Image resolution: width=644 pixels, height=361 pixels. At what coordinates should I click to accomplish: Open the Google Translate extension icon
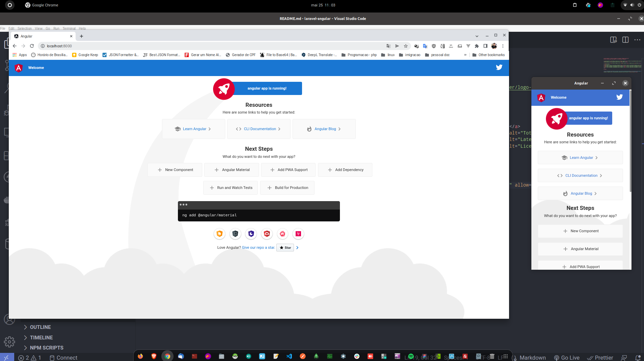click(x=425, y=46)
